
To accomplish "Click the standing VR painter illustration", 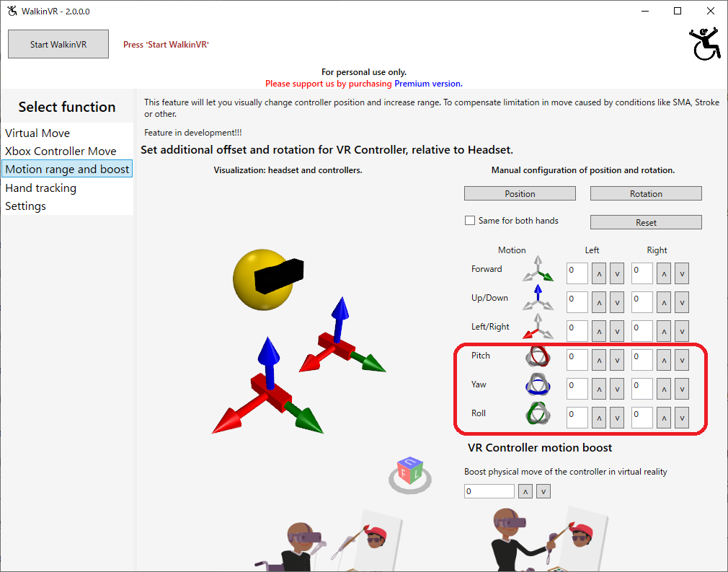I will pyautogui.click(x=549, y=539).
